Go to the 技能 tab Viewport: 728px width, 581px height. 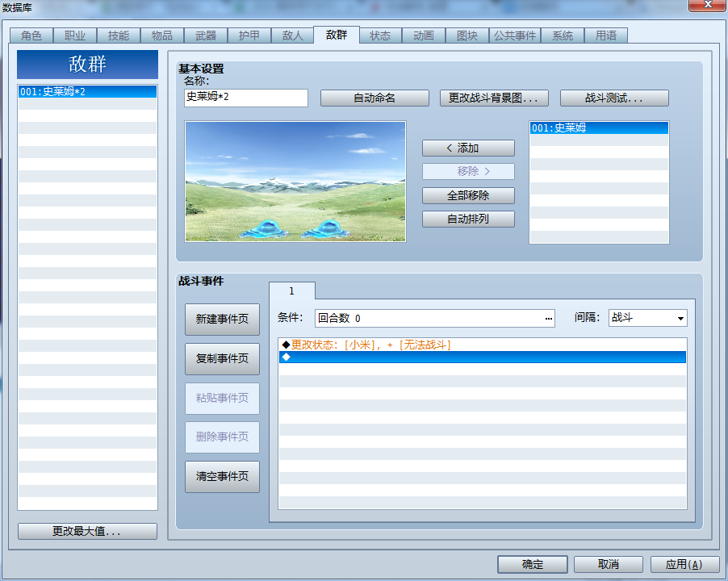119,36
